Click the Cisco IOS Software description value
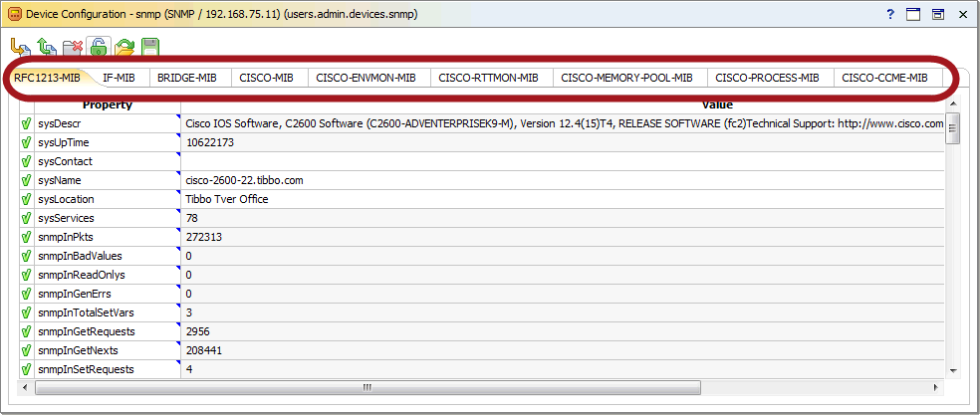 click(x=564, y=123)
